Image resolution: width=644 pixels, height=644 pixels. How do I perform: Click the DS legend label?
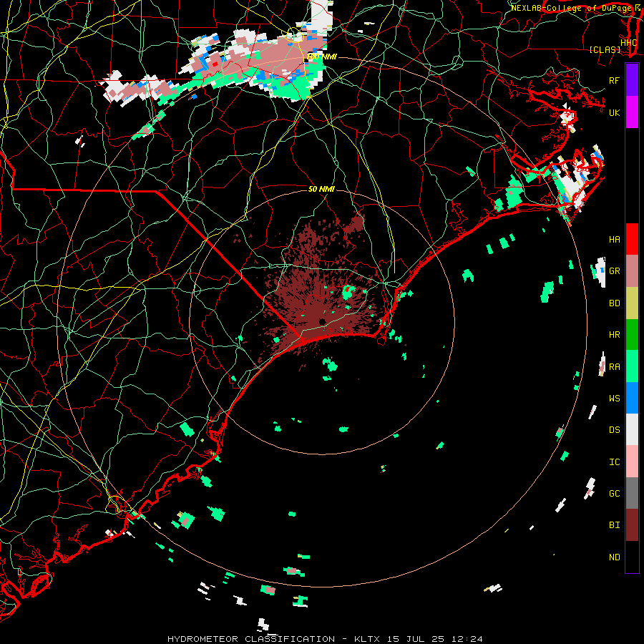click(x=614, y=430)
